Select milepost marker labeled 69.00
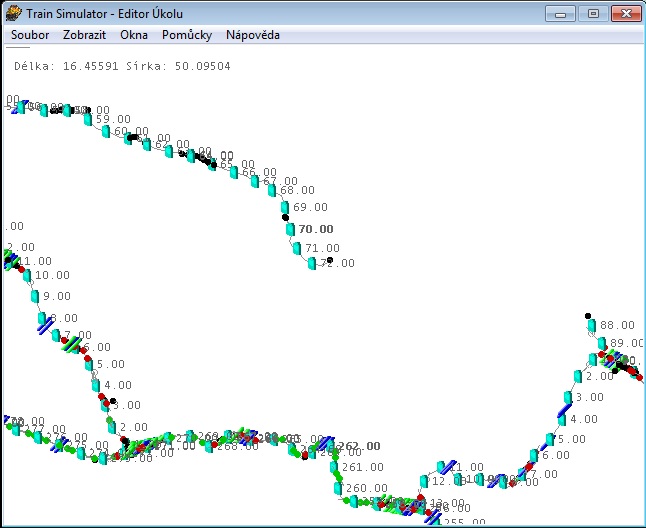646x528 pixels. [x=285, y=207]
